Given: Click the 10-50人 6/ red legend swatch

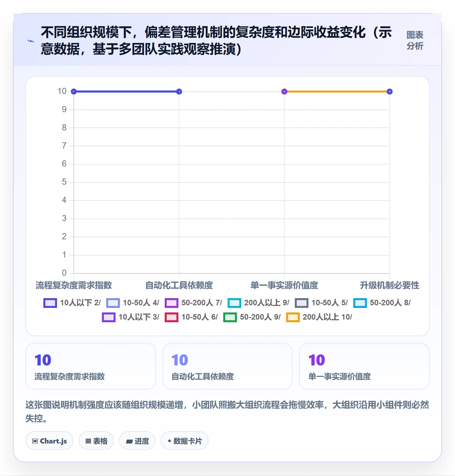Looking at the screenshot, I should (171, 317).
